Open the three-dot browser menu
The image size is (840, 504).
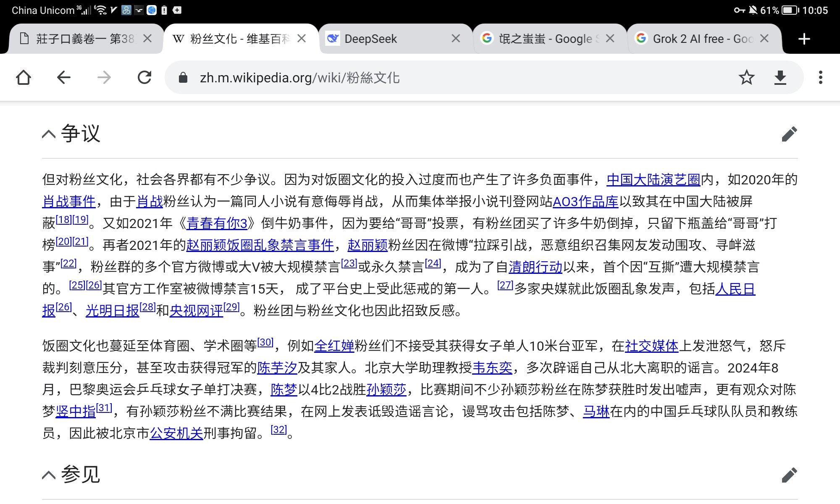(820, 78)
